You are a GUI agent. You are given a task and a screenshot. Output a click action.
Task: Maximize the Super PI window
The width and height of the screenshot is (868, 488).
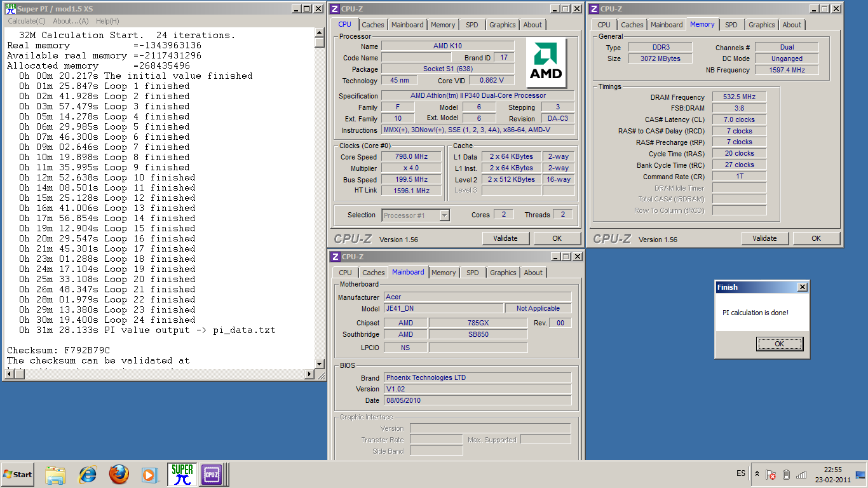pos(306,9)
